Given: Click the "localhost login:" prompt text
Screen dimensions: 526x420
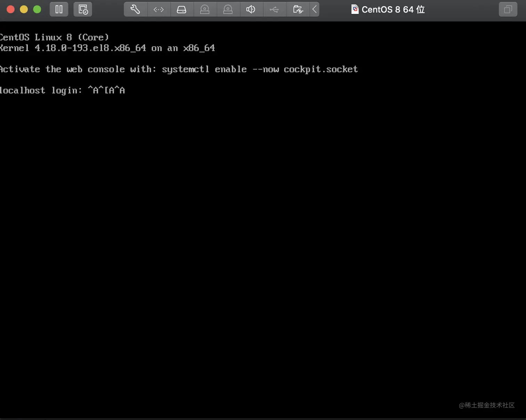Looking at the screenshot, I should 41,90.
